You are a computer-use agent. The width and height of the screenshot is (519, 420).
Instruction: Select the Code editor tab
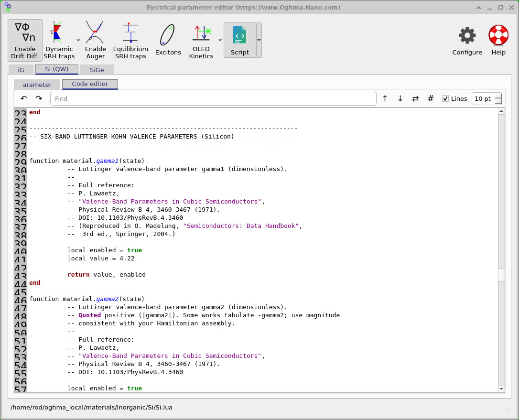(x=90, y=84)
